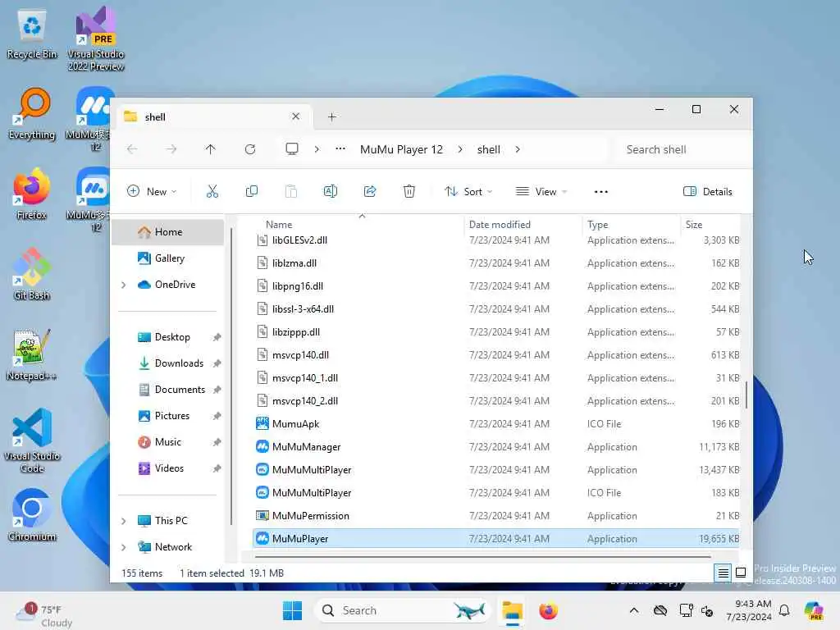
Task: Expand the This PC tree node
Action: (124, 521)
